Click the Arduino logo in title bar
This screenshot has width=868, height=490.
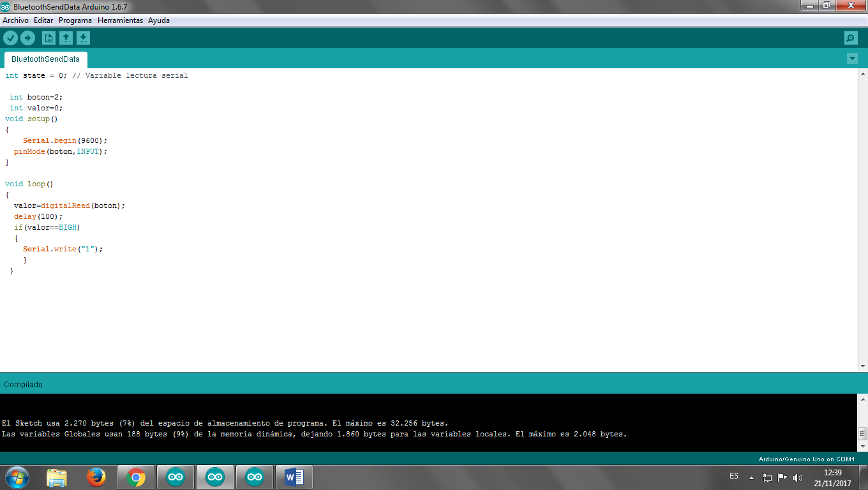tap(6, 6)
